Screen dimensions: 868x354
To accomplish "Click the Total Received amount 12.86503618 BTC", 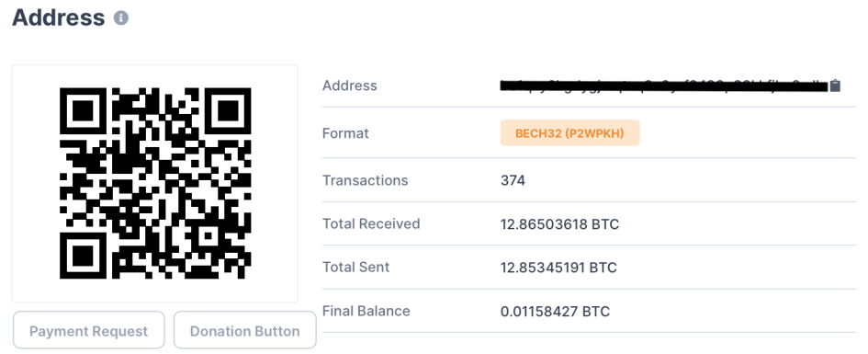I will tap(559, 223).
